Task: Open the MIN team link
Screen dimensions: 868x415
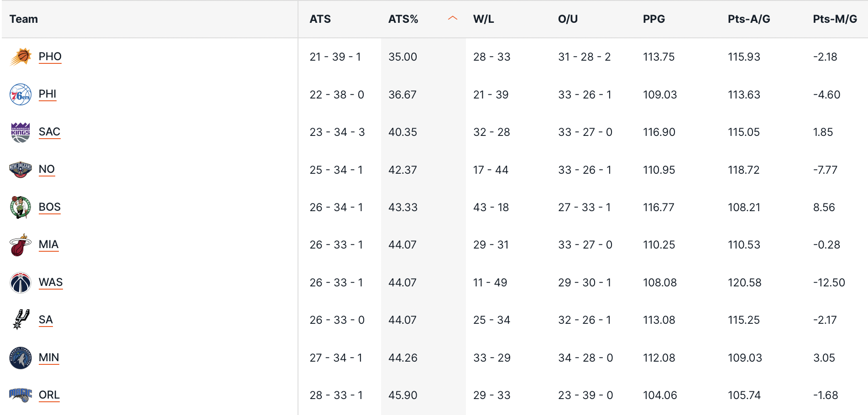Action: [x=49, y=358]
